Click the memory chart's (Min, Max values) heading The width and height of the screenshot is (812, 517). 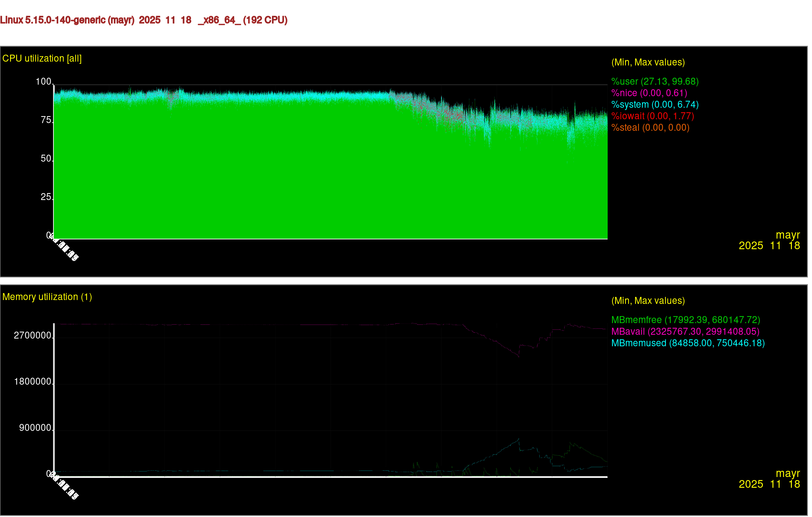pyautogui.click(x=648, y=301)
